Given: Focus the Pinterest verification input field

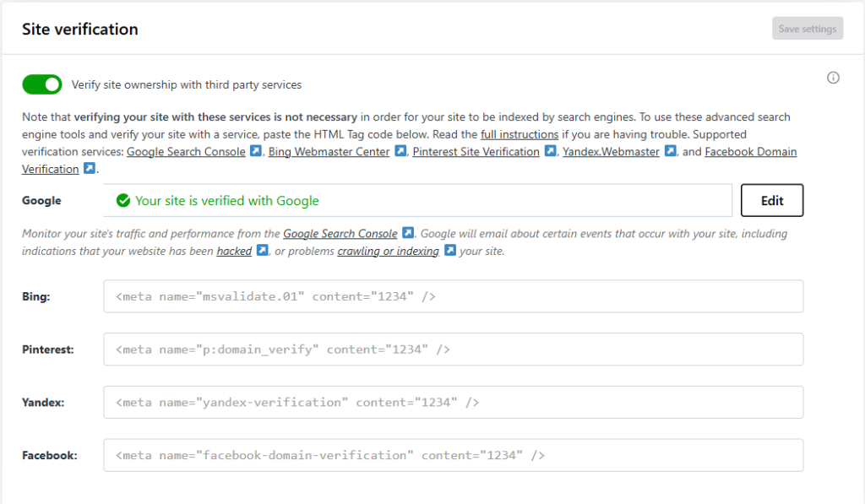Looking at the screenshot, I should (x=453, y=350).
